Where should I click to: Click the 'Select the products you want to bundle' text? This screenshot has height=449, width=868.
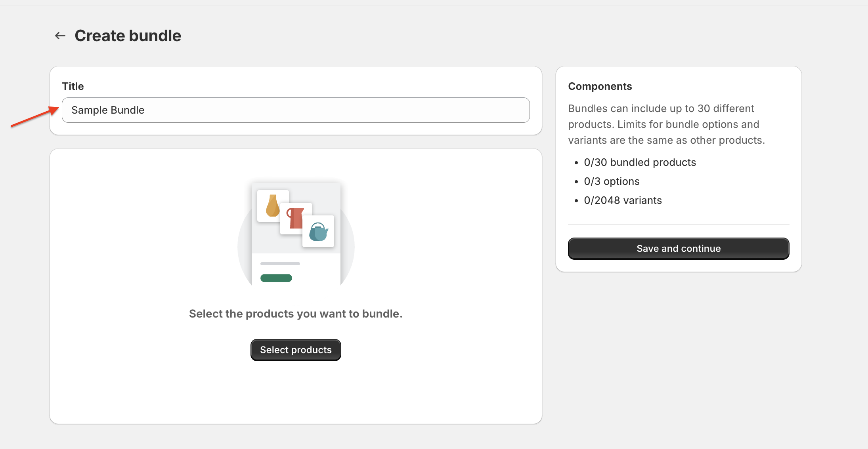click(296, 314)
